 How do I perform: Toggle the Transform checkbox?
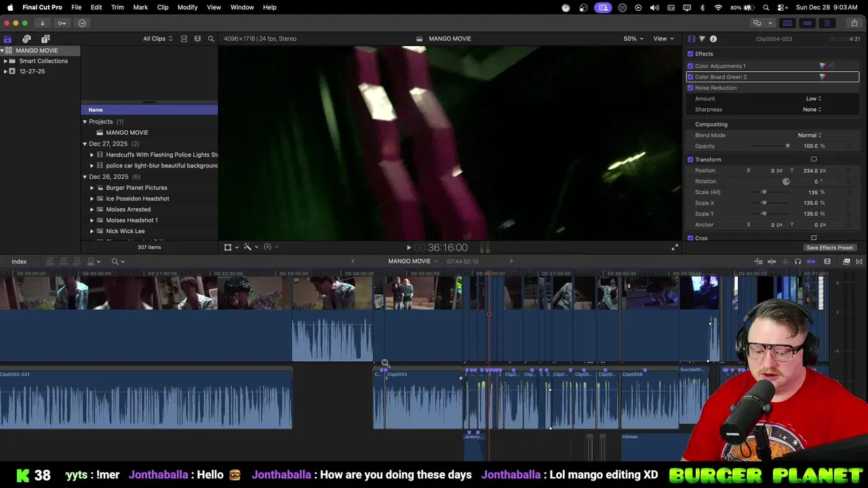690,159
